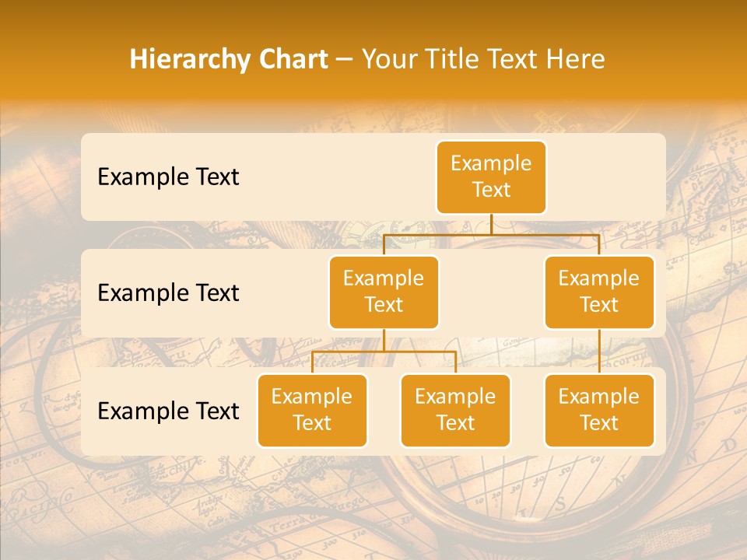Select the top-level orange hierarchy box
This screenshot has height=560, width=747.
(491, 177)
